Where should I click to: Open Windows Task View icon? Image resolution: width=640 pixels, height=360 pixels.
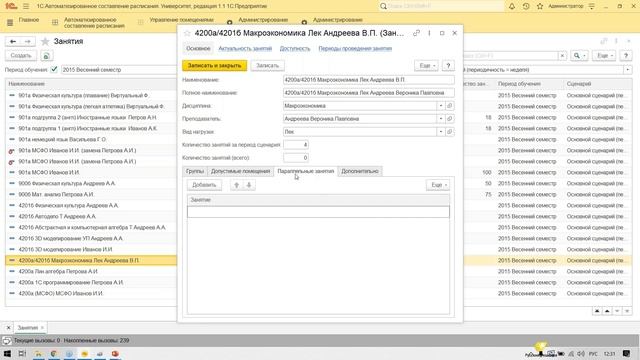pos(22,353)
